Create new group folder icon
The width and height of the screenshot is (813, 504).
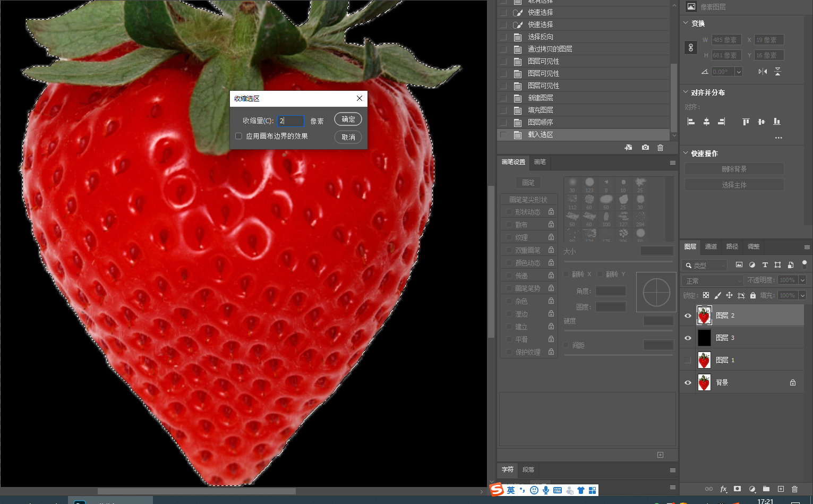click(x=766, y=489)
